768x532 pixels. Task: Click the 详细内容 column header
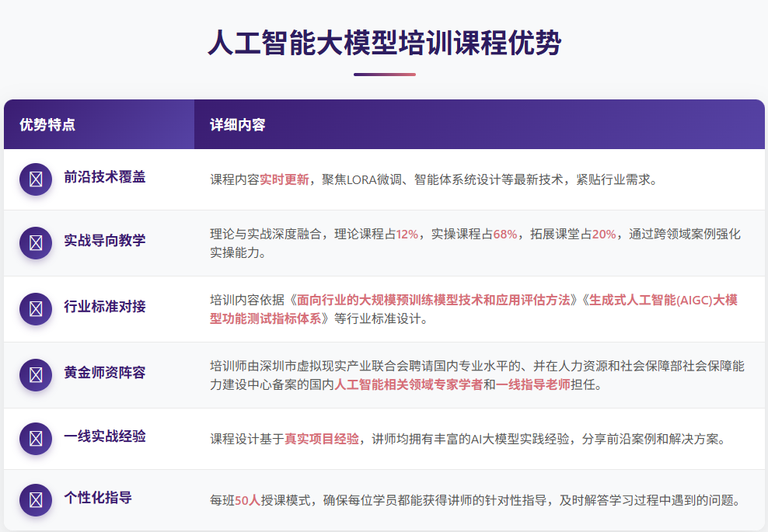[x=238, y=125]
